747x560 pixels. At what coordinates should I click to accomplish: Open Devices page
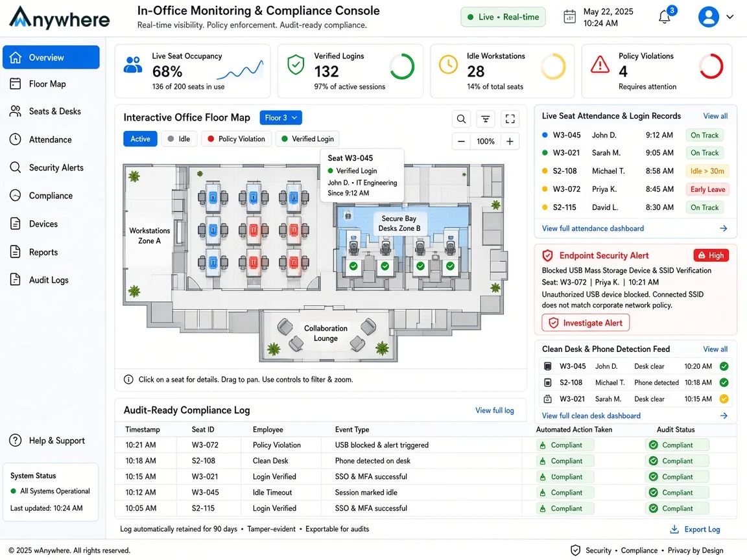coord(51,224)
